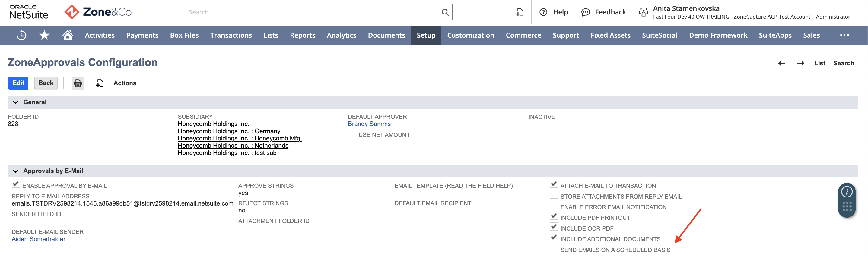This screenshot has height=258, width=868.
Task: Toggle Attach E-Mail to Transaction checkbox
Action: 554,184
